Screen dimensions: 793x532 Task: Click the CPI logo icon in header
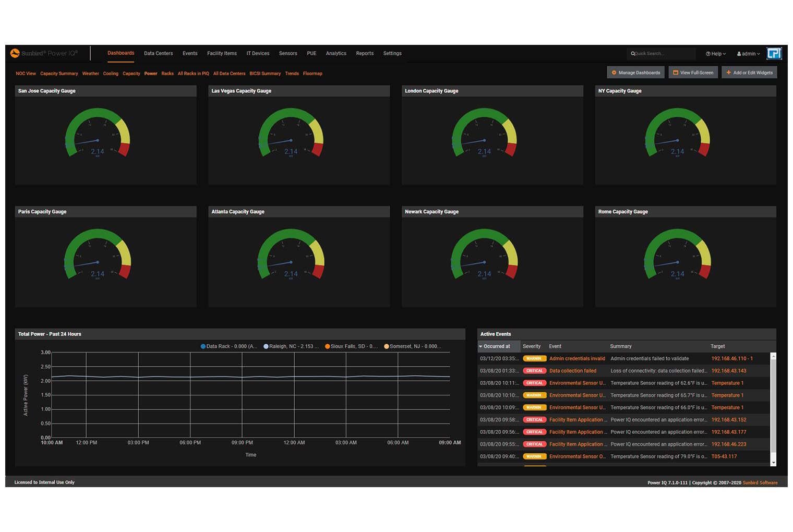774,53
